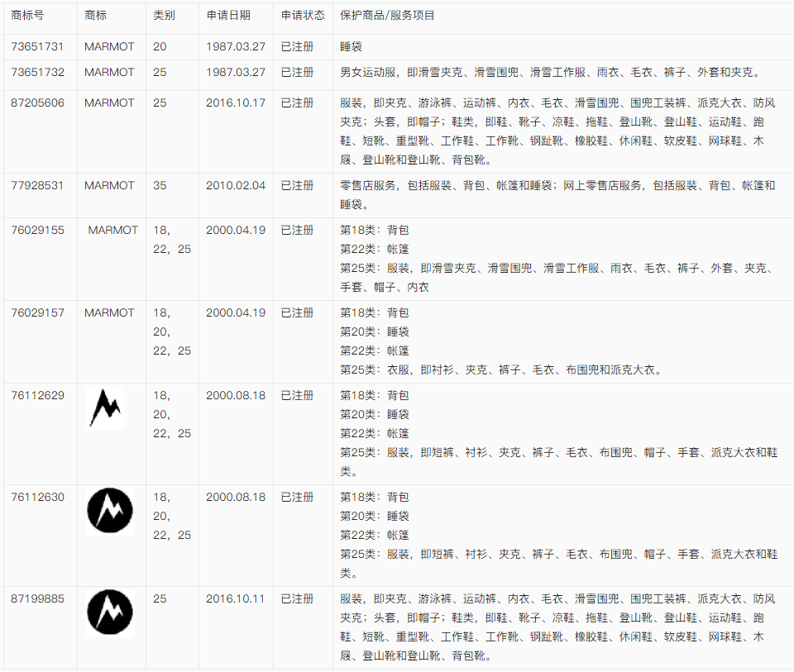Click MARMOT in row 73651731
The width and height of the screenshot is (794, 672).
tap(109, 46)
